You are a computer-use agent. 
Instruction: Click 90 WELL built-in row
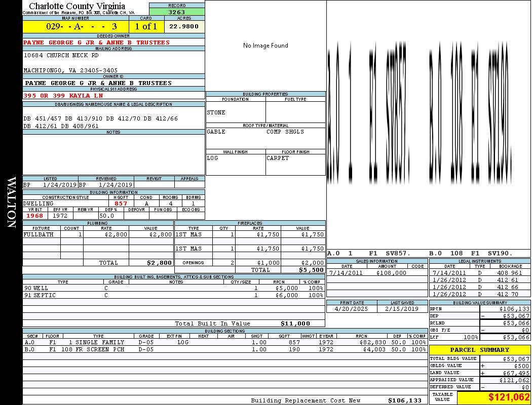point(174,289)
